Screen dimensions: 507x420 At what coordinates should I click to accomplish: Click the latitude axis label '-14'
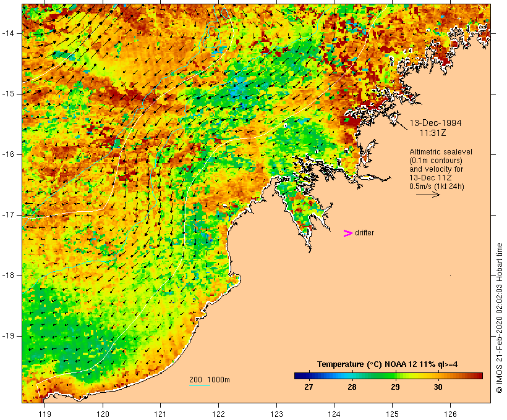click(9, 33)
